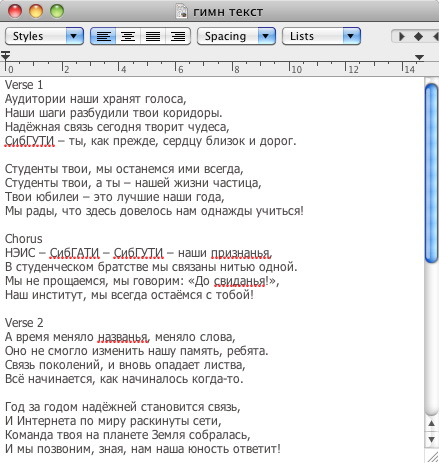Click the "Verse 1" heading text
The height and width of the screenshot is (463, 439).
tap(24, 85)
